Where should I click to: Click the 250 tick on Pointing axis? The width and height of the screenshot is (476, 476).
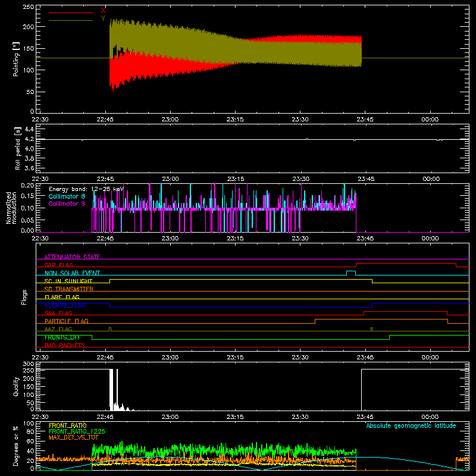tap(29, 7)
